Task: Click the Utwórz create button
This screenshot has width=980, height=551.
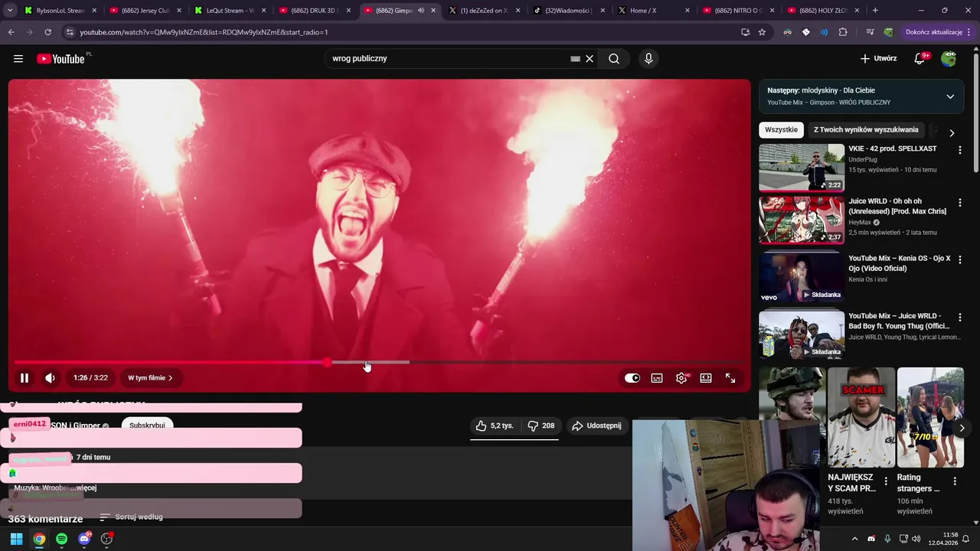Action: 878,59
